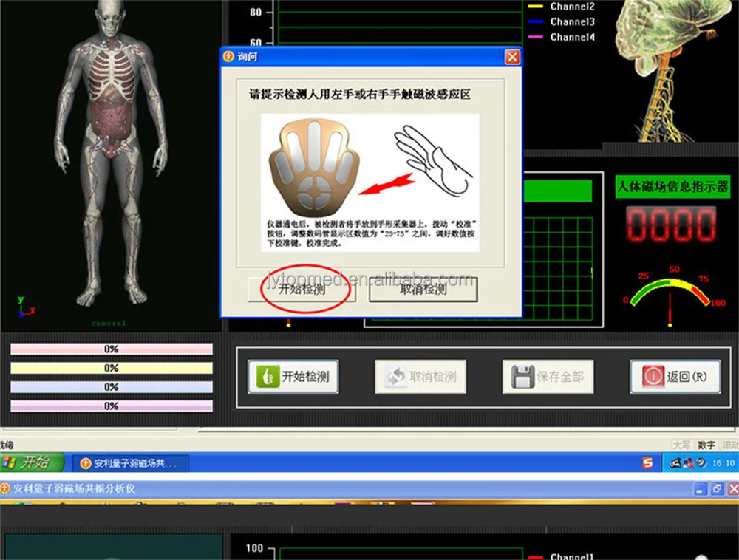The height and width of the screenshot is (560, 739).
Task: Click the yellow 0% progress bar
Action: [112, 368]
